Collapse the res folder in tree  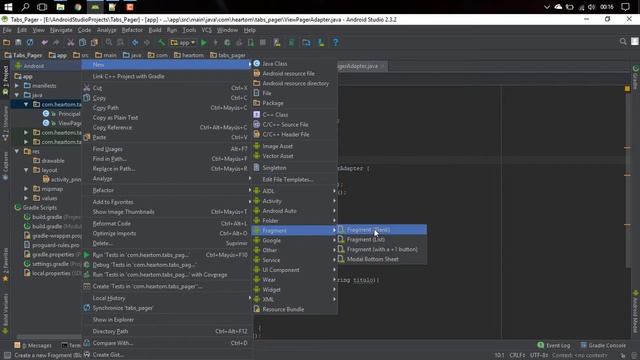(x=17, y=151)
